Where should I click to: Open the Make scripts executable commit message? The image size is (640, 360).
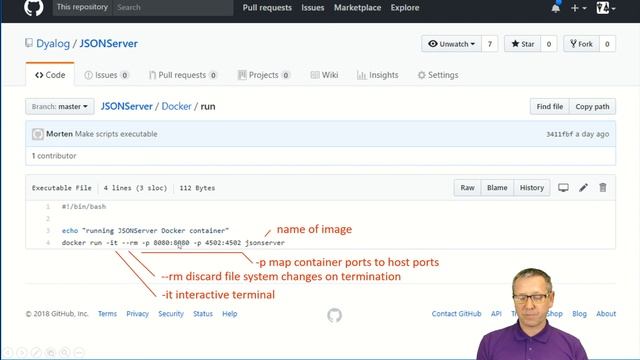pos(116,134)
